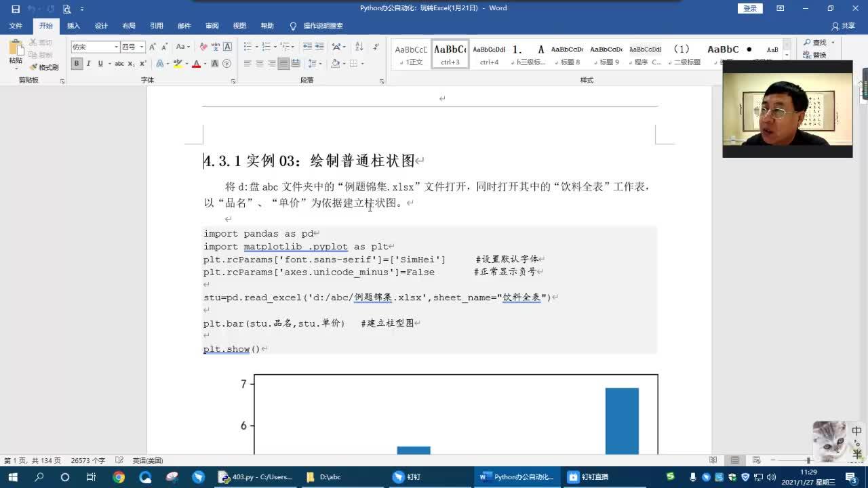Open taskbar search magnifier
Viewport: 868px width, 488px height.
[x=39, y=477]
